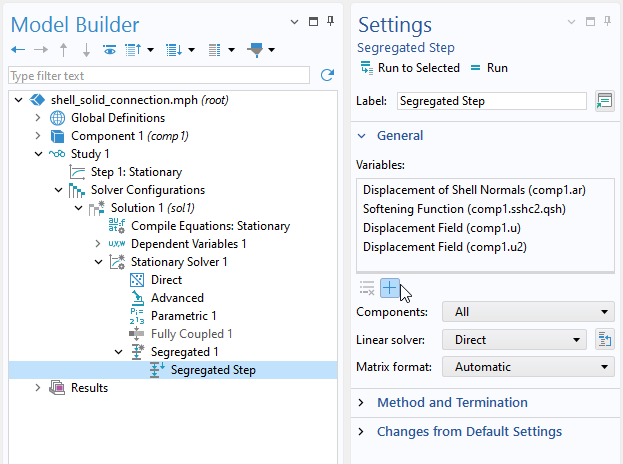Refresh the Model Builder filter

327,75
